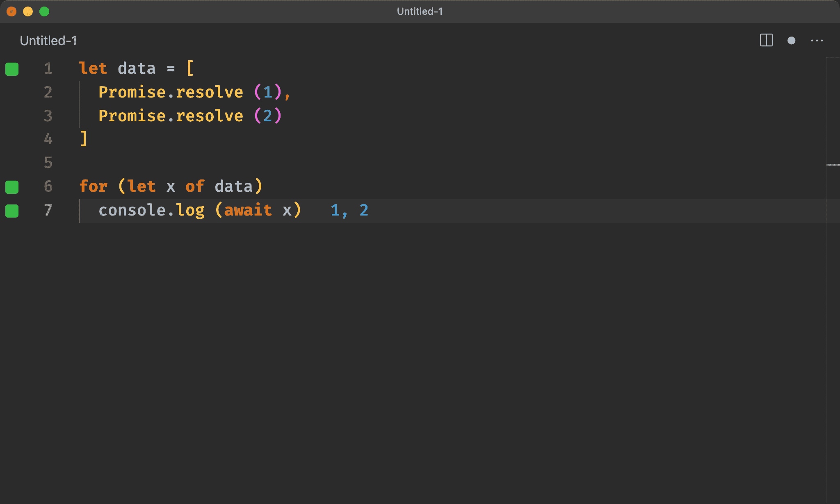Click the "await" keyword on line 7

(248, 210)
